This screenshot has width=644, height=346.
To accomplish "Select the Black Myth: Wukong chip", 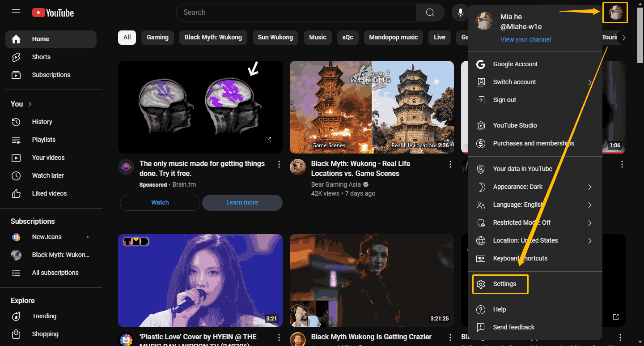I will (x=213, y=38).
